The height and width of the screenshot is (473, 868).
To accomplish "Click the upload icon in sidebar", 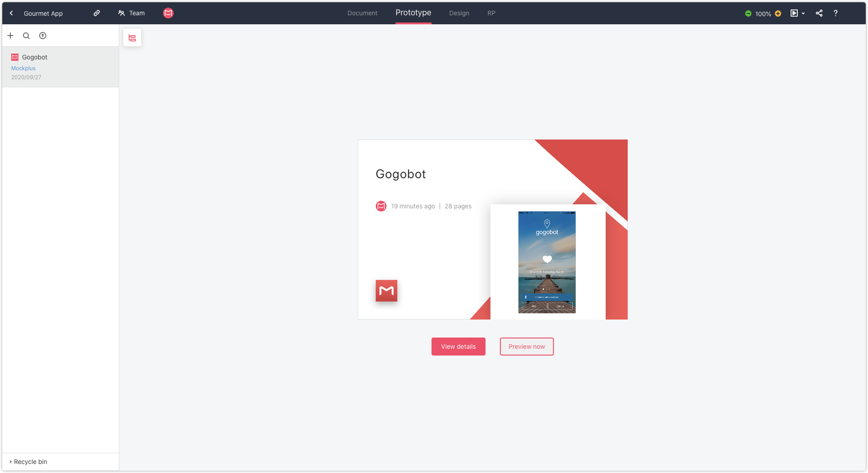I will pos(43,36).
